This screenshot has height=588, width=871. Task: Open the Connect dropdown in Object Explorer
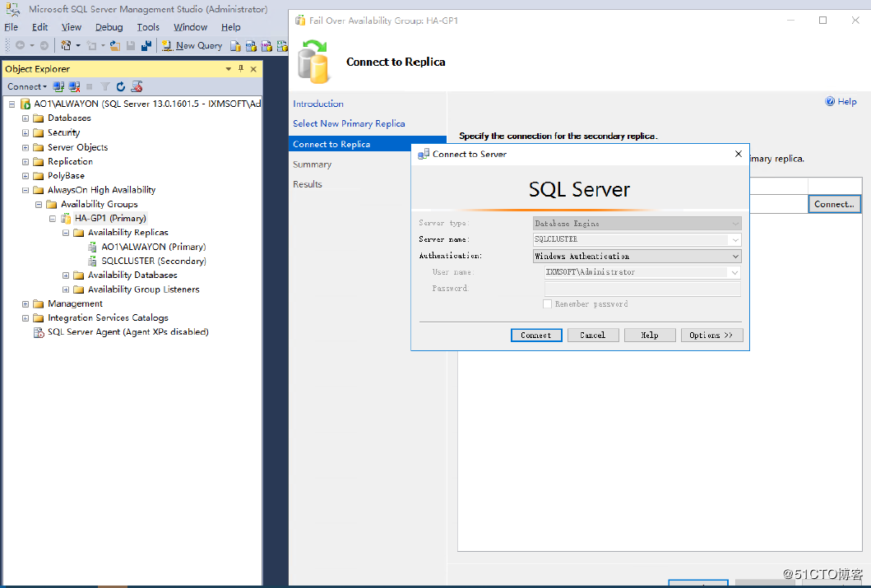tap(26, 86)
